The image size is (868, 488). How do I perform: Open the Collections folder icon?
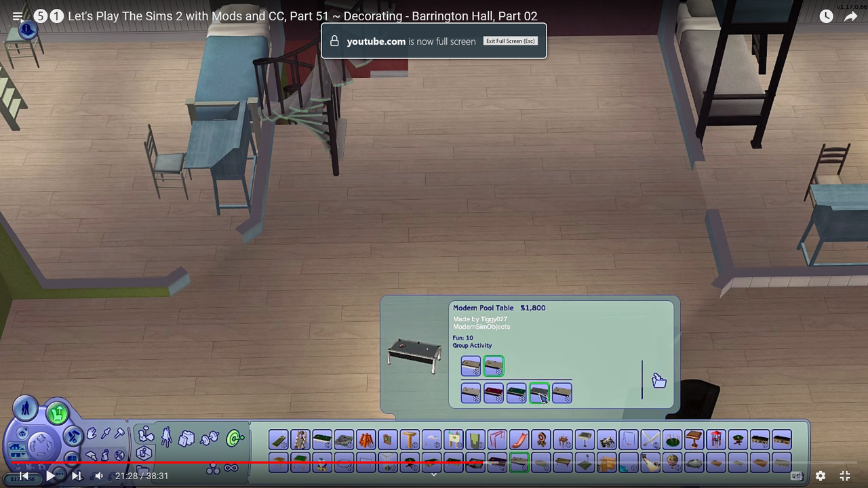[143, 470]
